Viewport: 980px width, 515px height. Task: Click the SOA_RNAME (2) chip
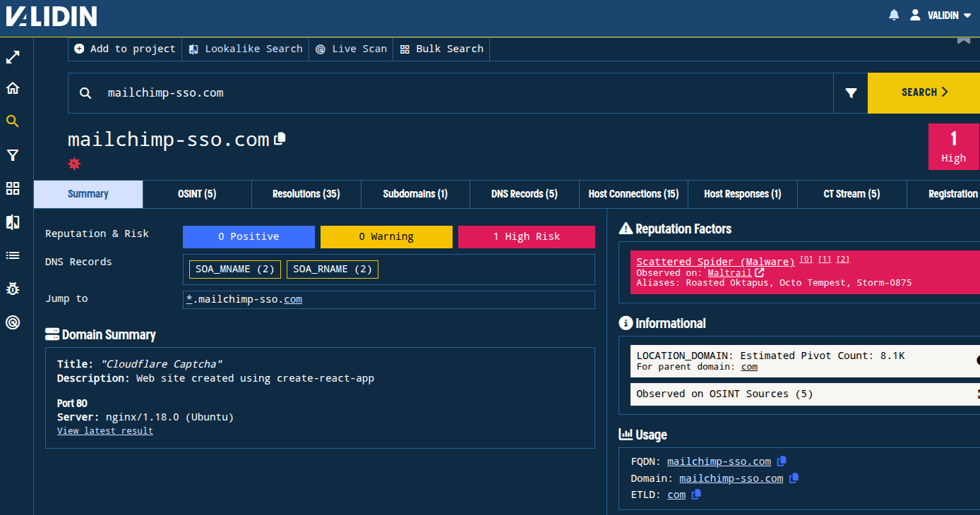(x=332, y=269)
